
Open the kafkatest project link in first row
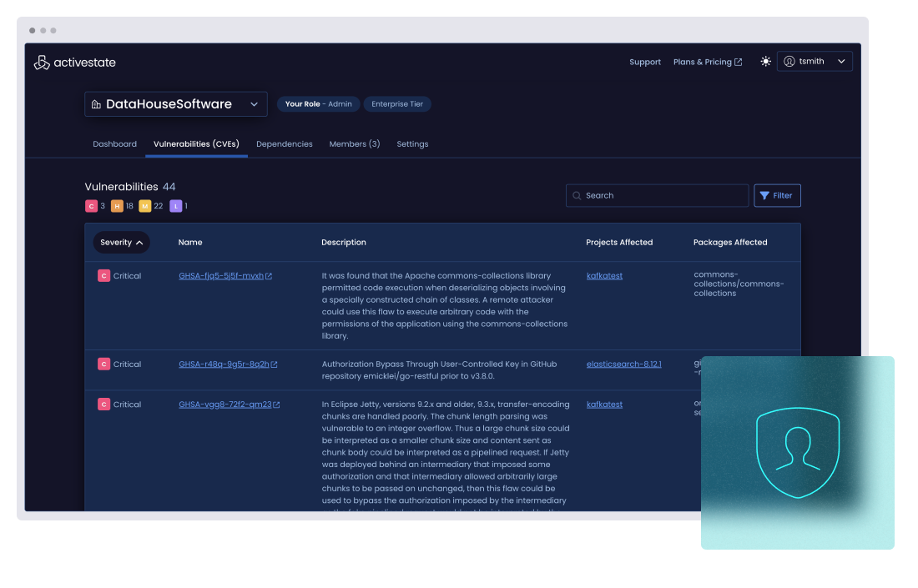604,276
